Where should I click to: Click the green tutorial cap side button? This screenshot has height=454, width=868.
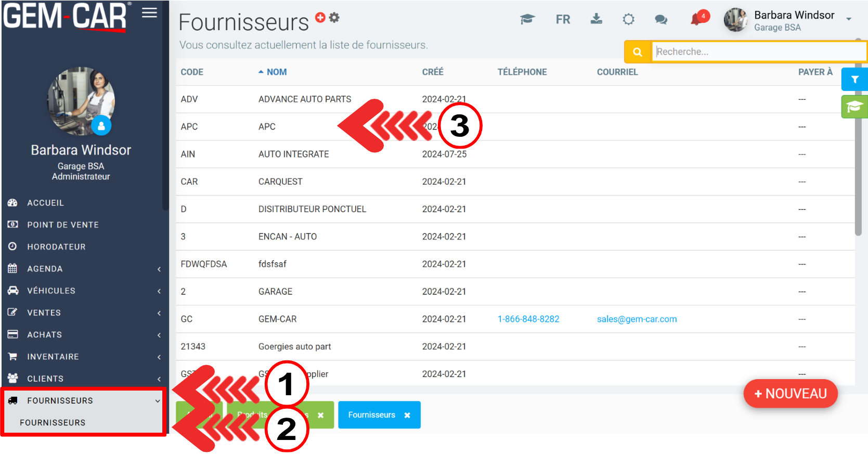(854, 107)
